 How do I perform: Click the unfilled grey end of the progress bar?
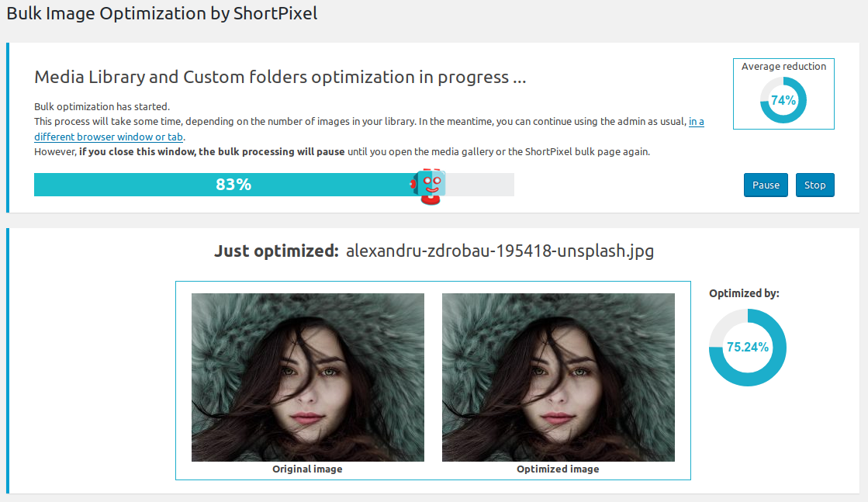481,185
